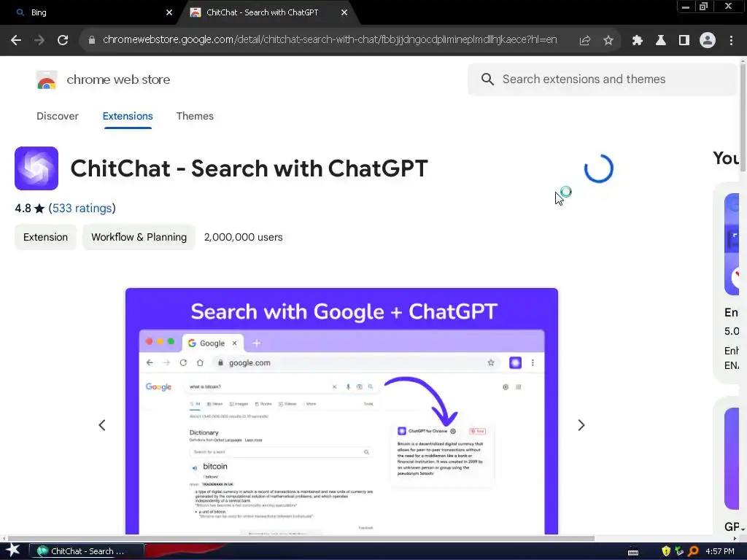Click the ChitChat - Search with ChatGPT heading

point(249,168)
